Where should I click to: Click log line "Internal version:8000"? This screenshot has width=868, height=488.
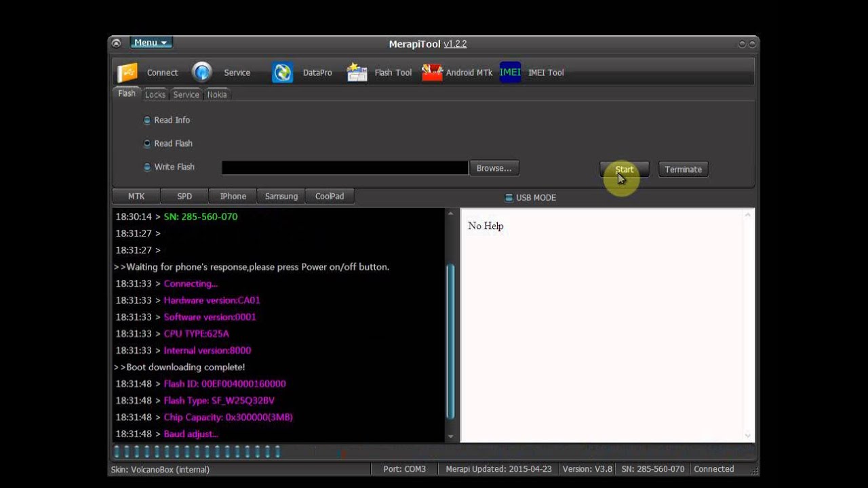coord(207,350)
